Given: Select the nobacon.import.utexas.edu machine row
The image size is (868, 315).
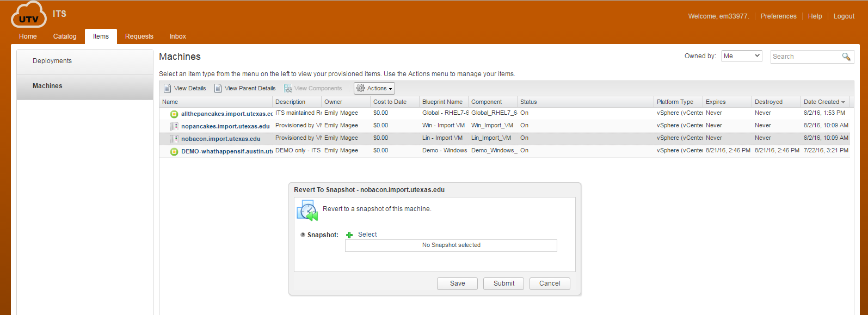Looking at the screenshot, I should [220, 139].
